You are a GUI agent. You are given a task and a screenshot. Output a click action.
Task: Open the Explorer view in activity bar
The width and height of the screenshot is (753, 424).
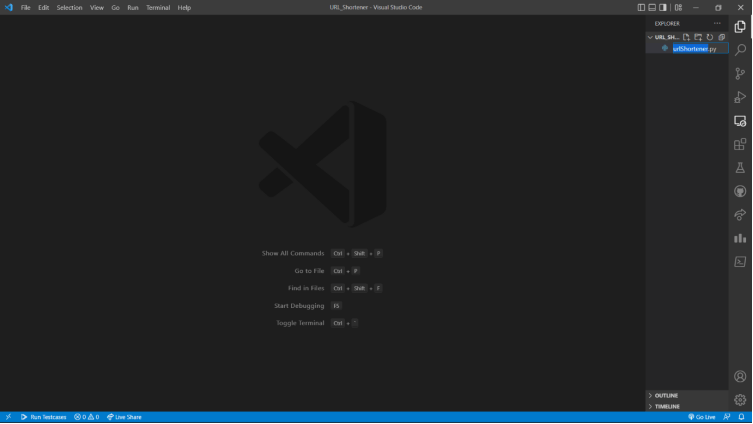[x=740, y=26]
